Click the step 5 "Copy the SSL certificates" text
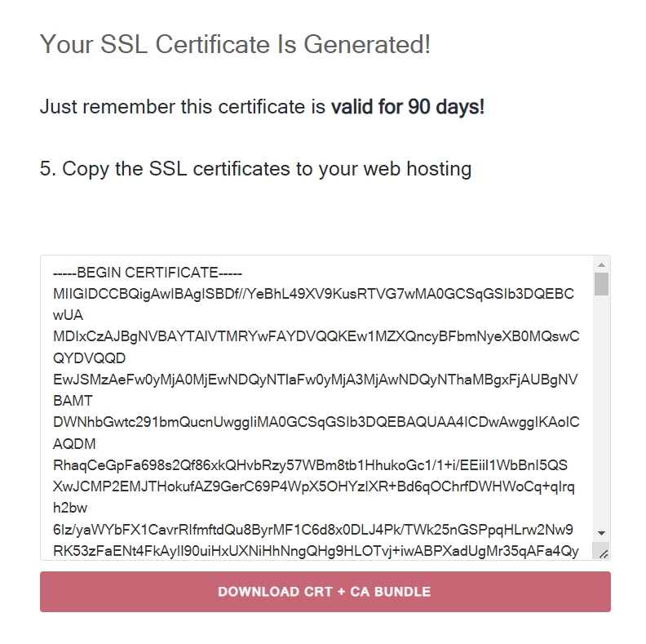 (x=255, y=169)
